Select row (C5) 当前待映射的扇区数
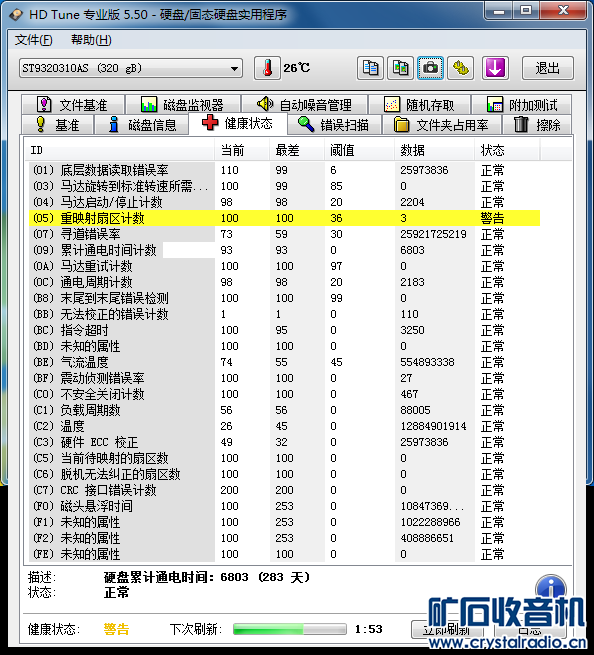 tap(284, 458)
